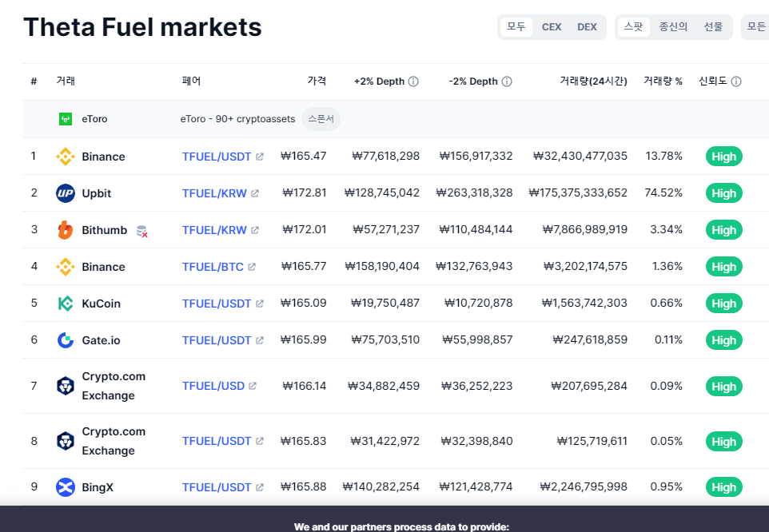
Task: Sort by the 거래량 % column header
Action: pos(663,81)
